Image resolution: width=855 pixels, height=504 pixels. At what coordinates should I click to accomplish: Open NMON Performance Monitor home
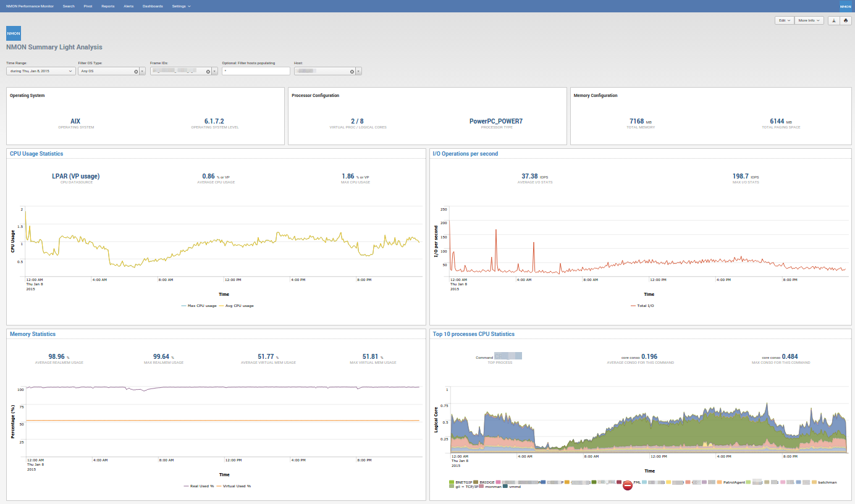(x=30, y=6)
